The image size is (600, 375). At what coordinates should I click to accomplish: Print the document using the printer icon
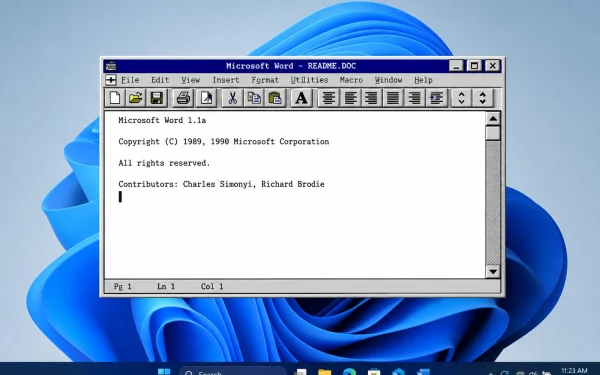point(183,98)
